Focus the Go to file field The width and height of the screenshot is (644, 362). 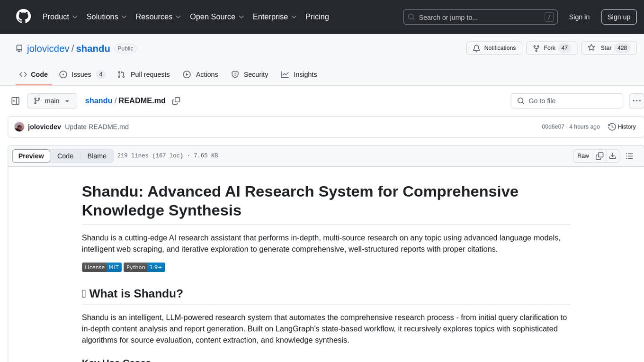[x=567, y=101]
